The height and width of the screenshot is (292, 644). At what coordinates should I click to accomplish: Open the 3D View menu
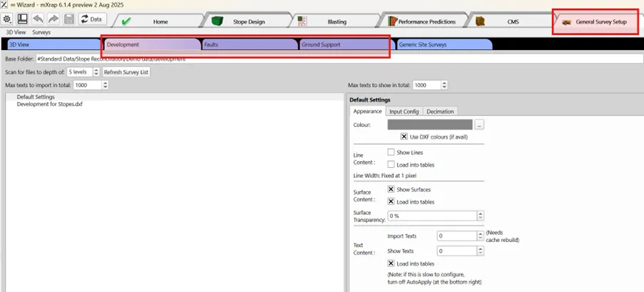[x=16, y=32]
